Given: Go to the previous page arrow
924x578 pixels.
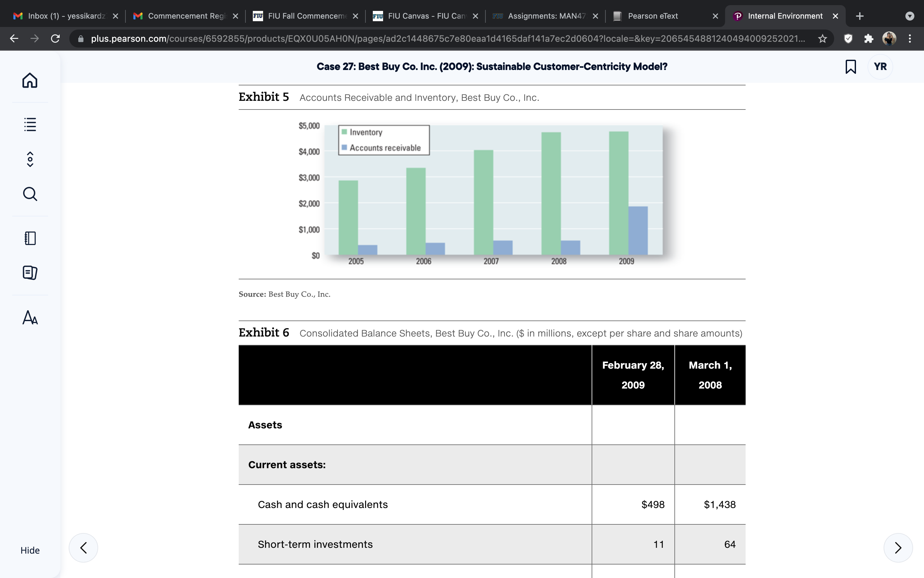Looking at the screenshot, I should tap(83, 547).
